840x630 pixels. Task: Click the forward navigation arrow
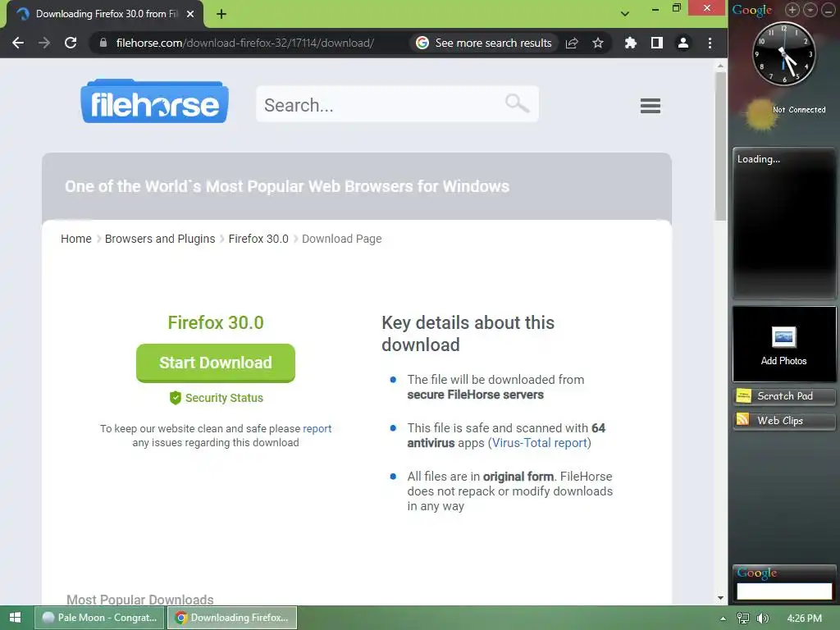44,43
